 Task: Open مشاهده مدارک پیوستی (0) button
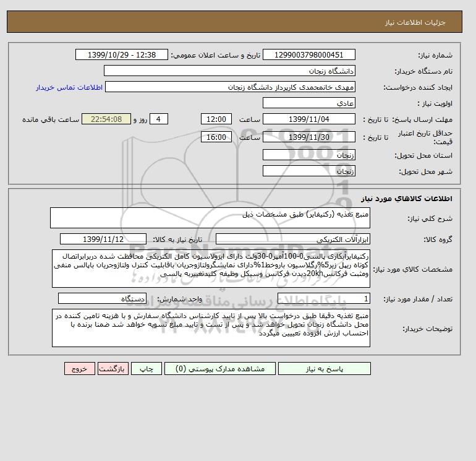click(220, 369)
